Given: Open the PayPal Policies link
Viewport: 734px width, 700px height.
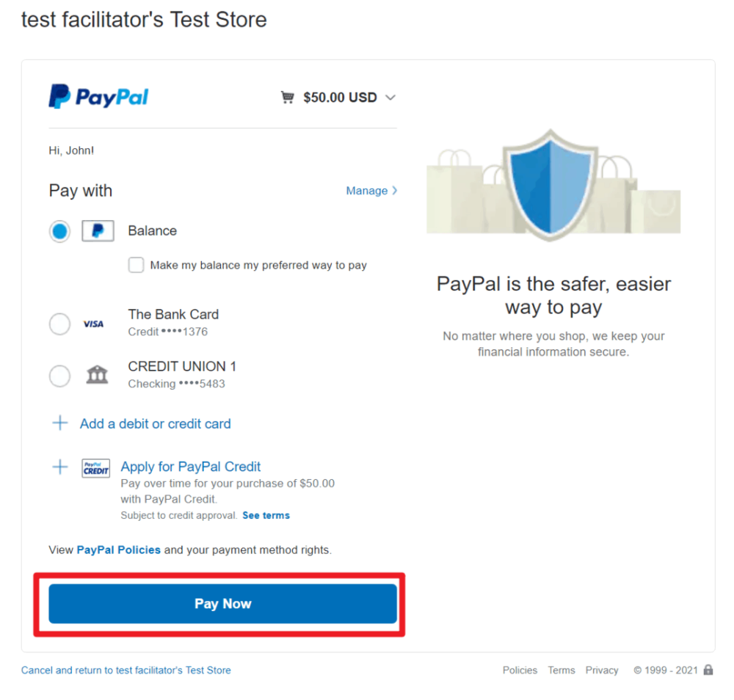Looking at the screenshot, I should (x=118, y=550).
